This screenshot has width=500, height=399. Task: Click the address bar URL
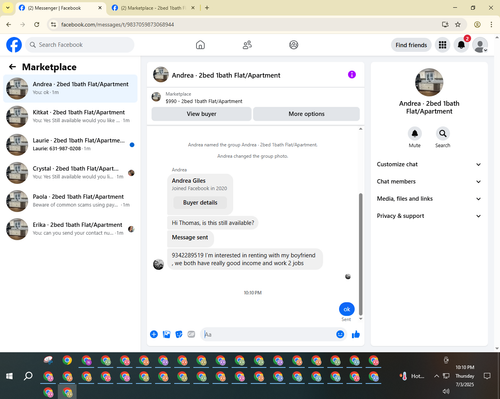point(117,25)
